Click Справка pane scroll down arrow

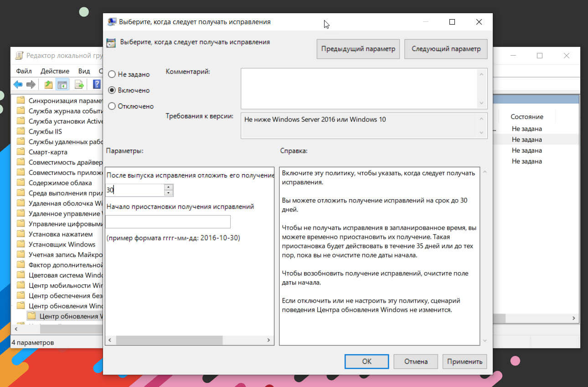pos(484,341)
